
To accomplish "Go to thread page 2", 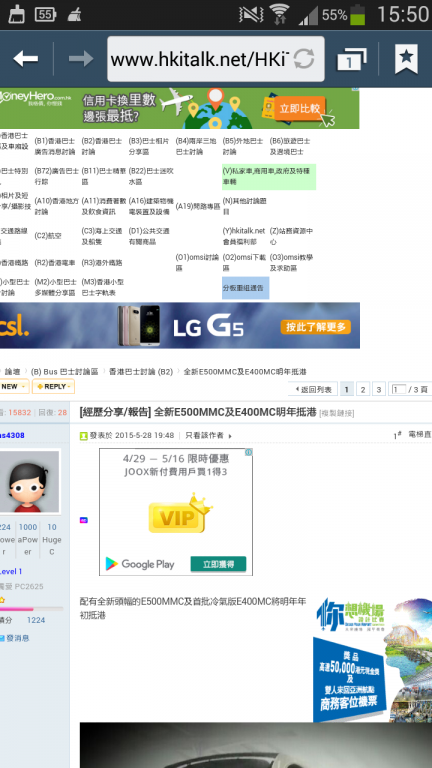I will click(x=362, y=390).
